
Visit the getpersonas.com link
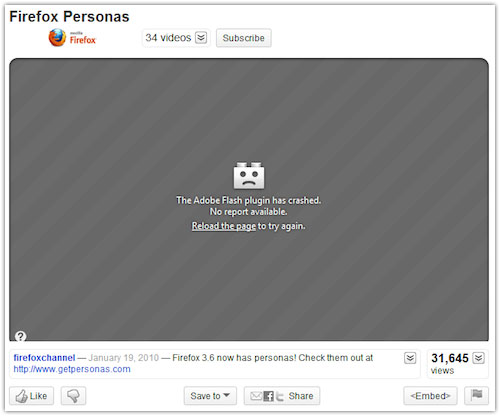tap(72, 369)
